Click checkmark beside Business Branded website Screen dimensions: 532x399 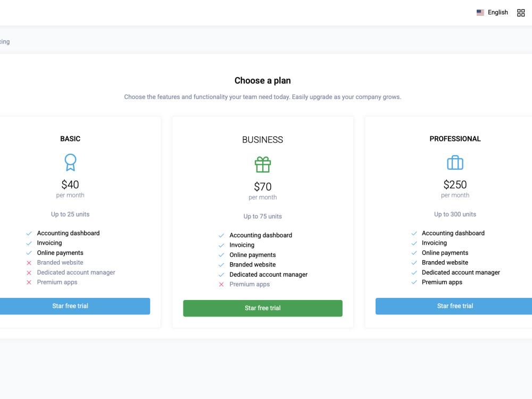(221, 265)
